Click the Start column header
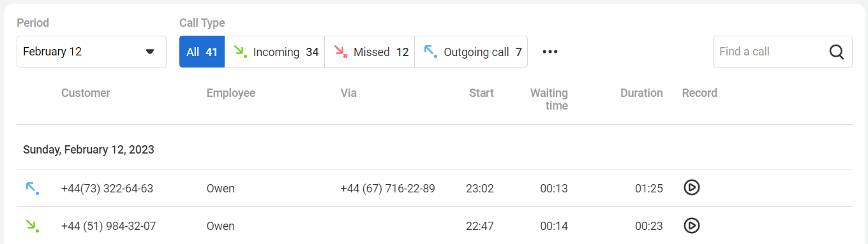 [x=481, y=93]
